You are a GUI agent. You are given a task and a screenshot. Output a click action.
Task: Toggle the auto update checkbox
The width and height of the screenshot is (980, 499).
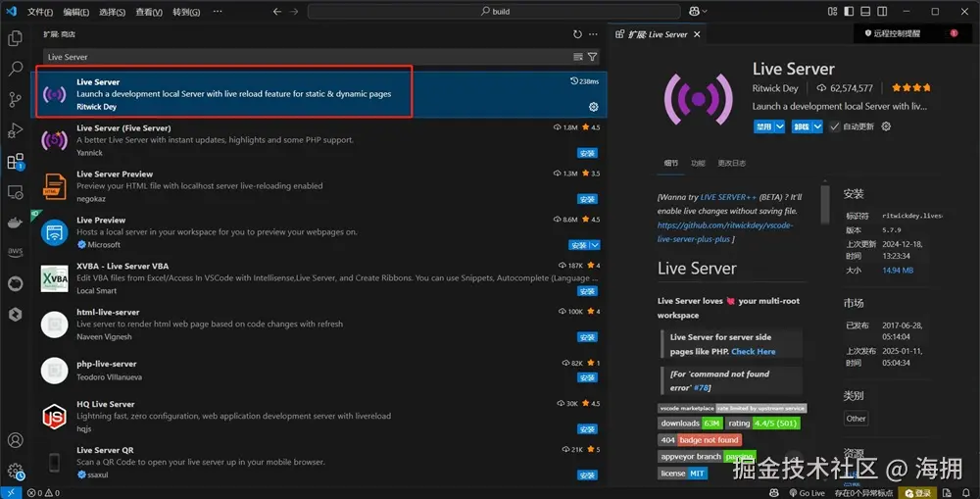coord(834,126)
